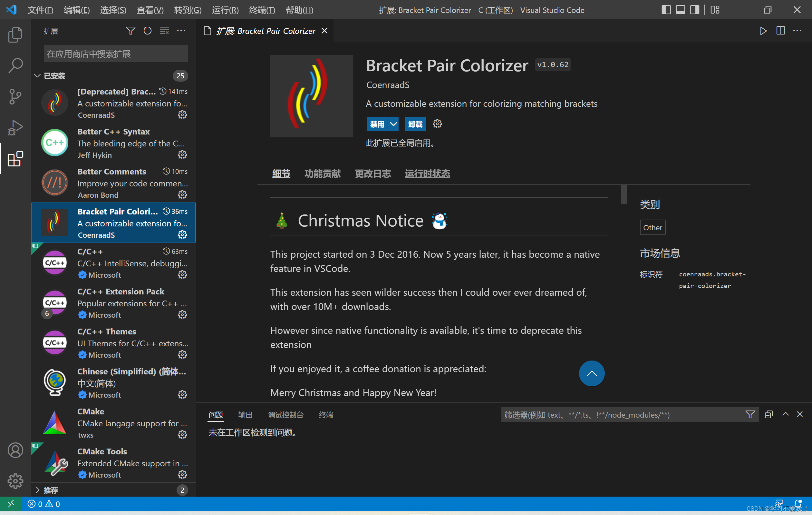Viewport: 812px width, 515px height.
Task: Open the 终端(T) menu
Action: (262, 10)
